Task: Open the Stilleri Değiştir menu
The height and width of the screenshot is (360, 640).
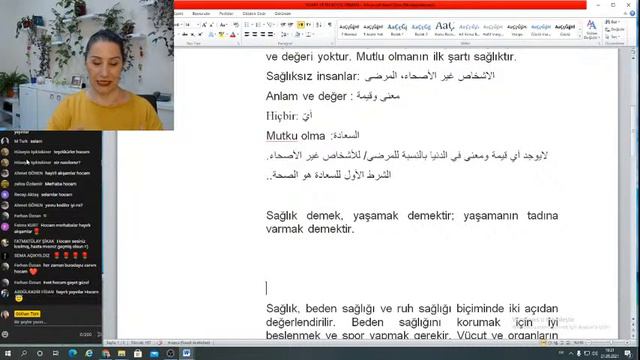Action: pyautogui.click(x=591, y=30)
